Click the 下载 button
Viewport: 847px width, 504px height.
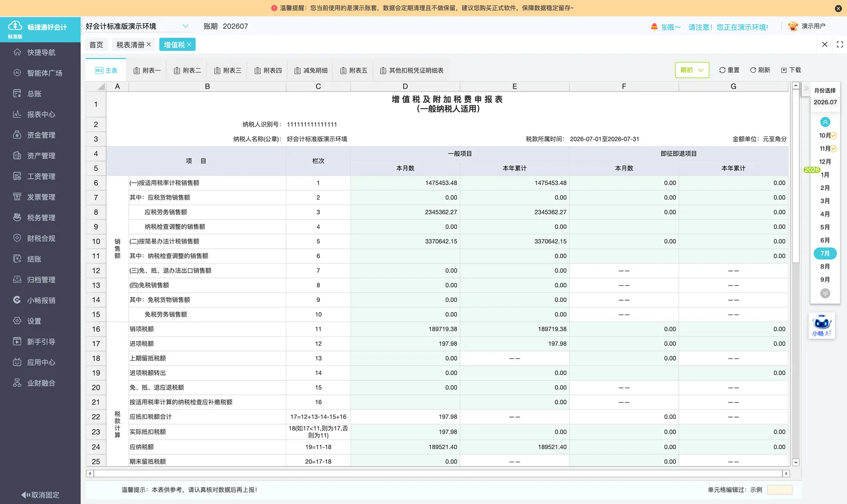click(x=791, y=70)
